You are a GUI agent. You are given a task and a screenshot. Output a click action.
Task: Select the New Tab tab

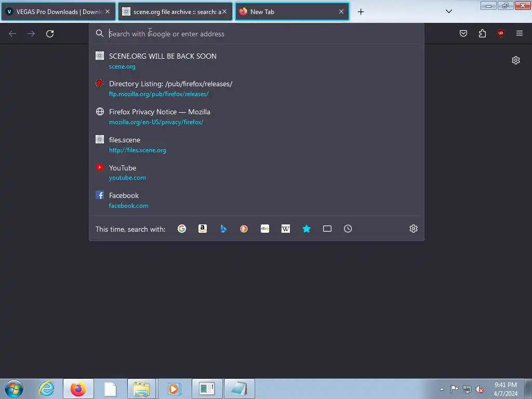click(x=292, y=11)
